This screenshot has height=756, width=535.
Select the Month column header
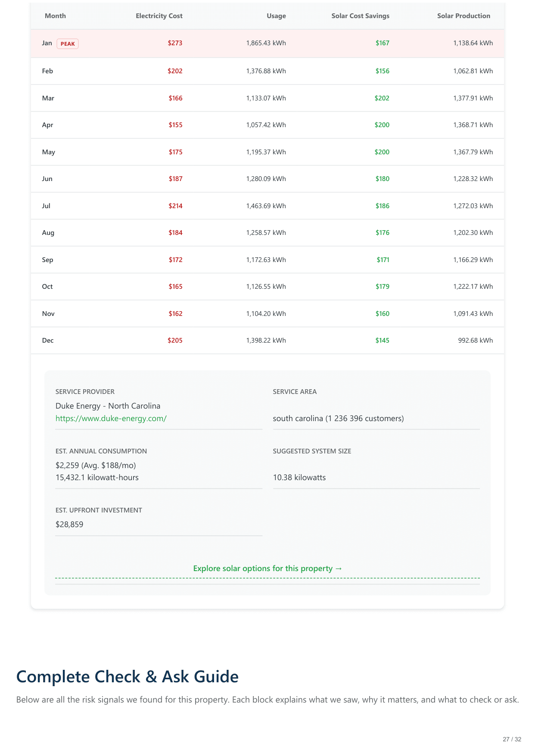click(55, 16)
